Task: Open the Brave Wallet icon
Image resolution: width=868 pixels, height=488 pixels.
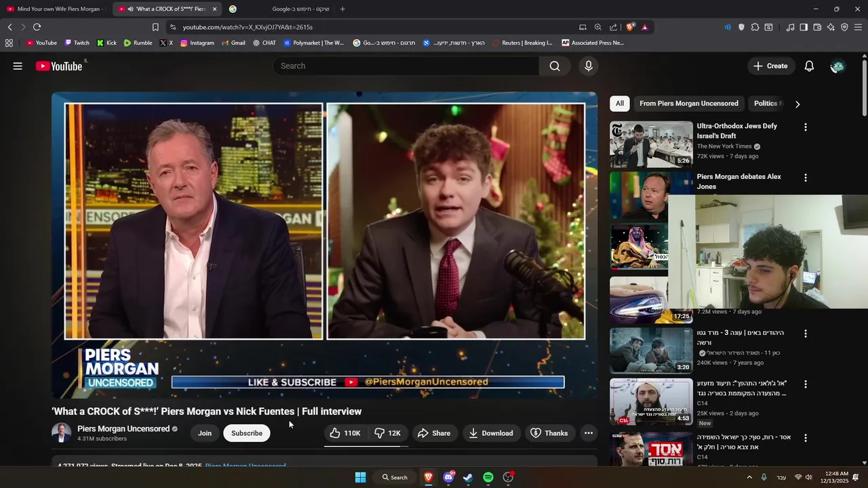Action: coord(817,27)
